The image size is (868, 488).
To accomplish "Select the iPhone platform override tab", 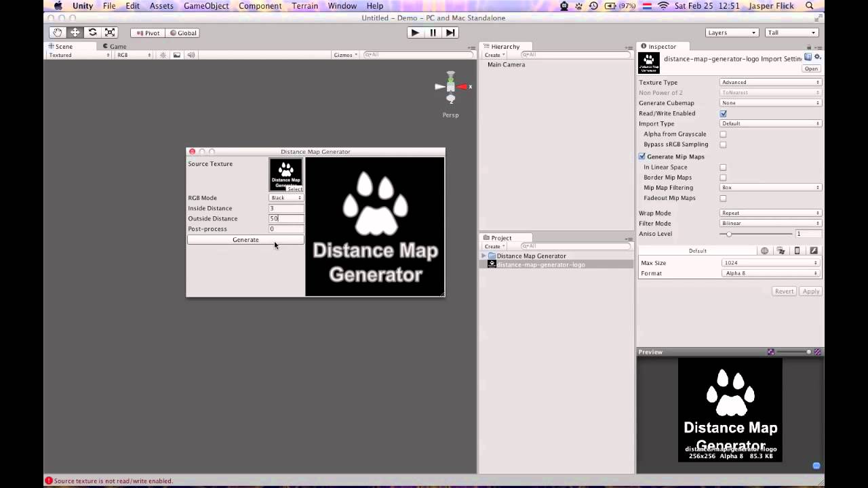I will click(x=797, y=251).
